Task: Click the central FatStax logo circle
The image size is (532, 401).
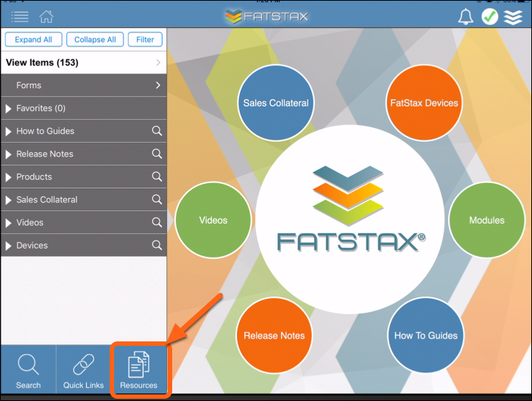Action: pyautogui.click(x=350, y=219)
